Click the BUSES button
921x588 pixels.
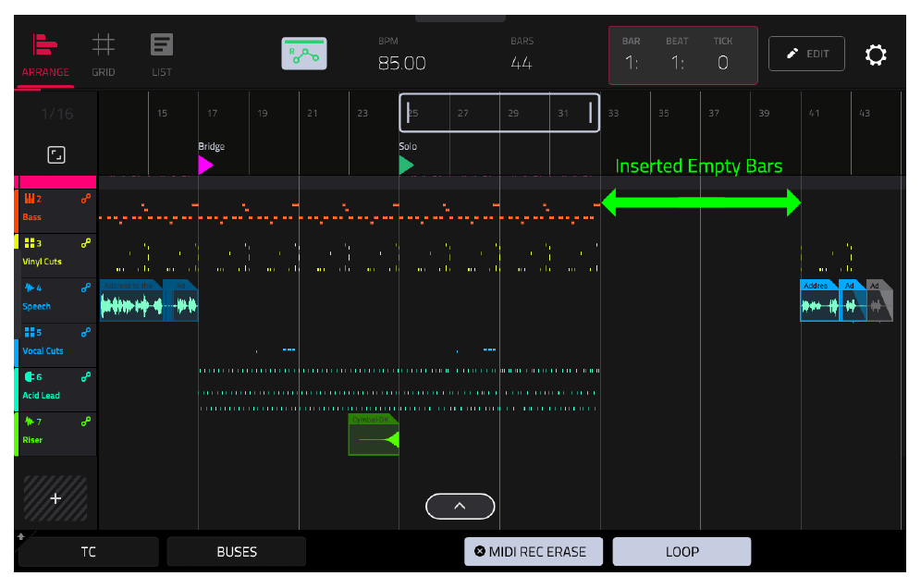237,552
